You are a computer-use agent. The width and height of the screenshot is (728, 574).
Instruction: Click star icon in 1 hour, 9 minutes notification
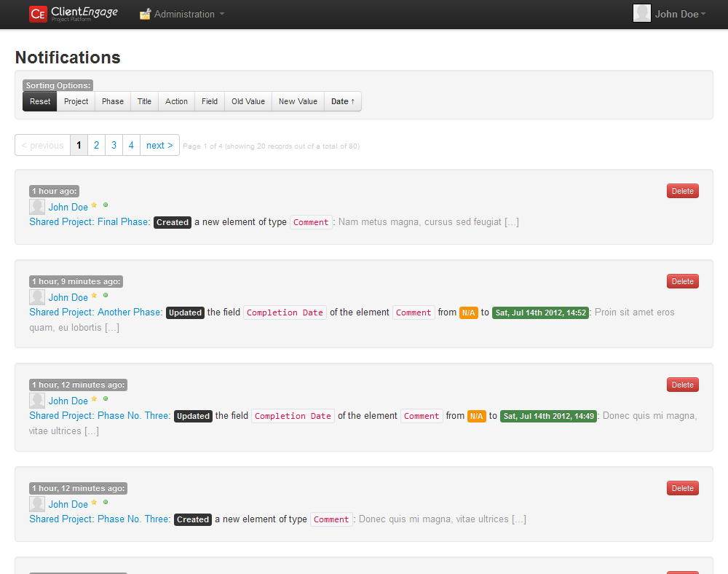point(94,295)
